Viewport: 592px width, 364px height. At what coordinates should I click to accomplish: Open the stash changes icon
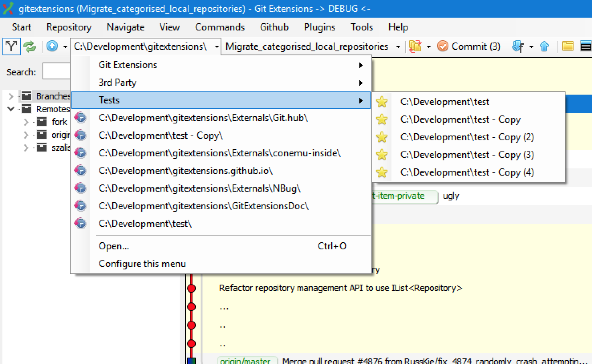[415, 46]
